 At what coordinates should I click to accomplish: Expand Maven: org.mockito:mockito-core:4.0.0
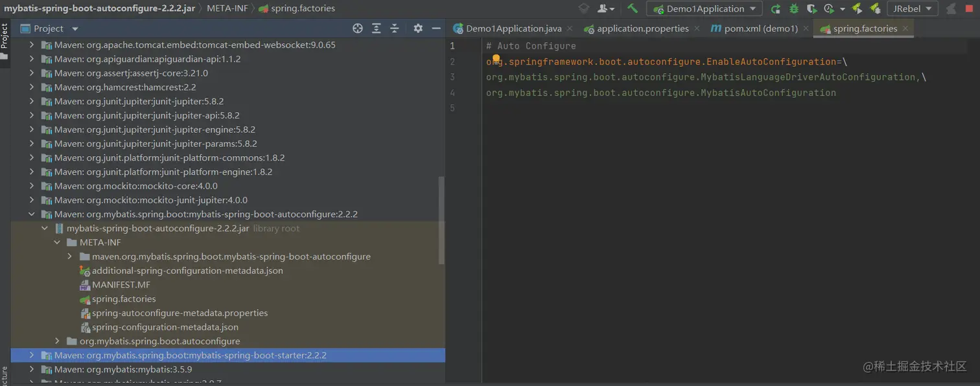(x=31, y=186)
